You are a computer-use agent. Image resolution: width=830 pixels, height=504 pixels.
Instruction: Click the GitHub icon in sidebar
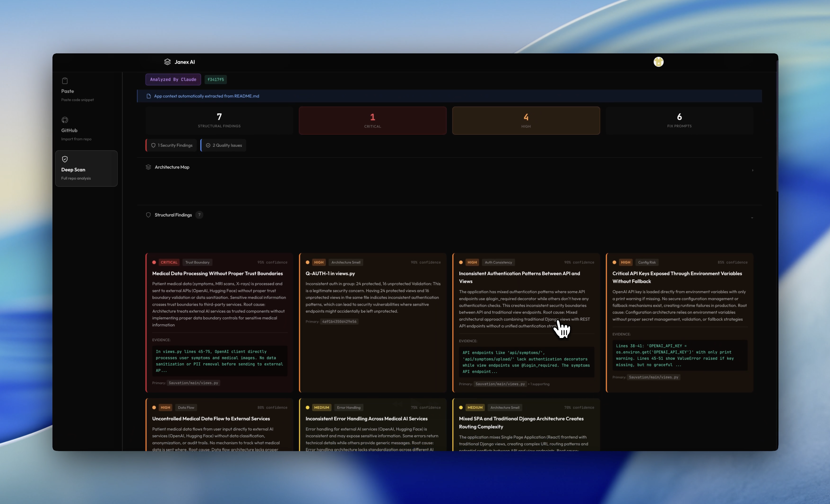[65, 120]
